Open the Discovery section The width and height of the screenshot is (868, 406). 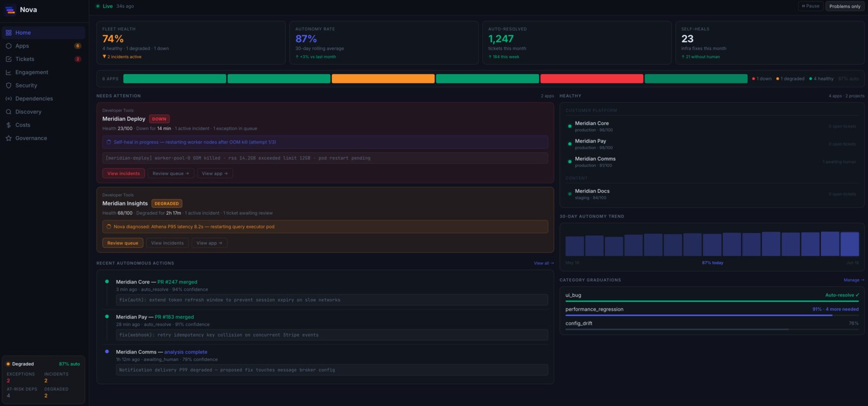(x=43, y=112)
